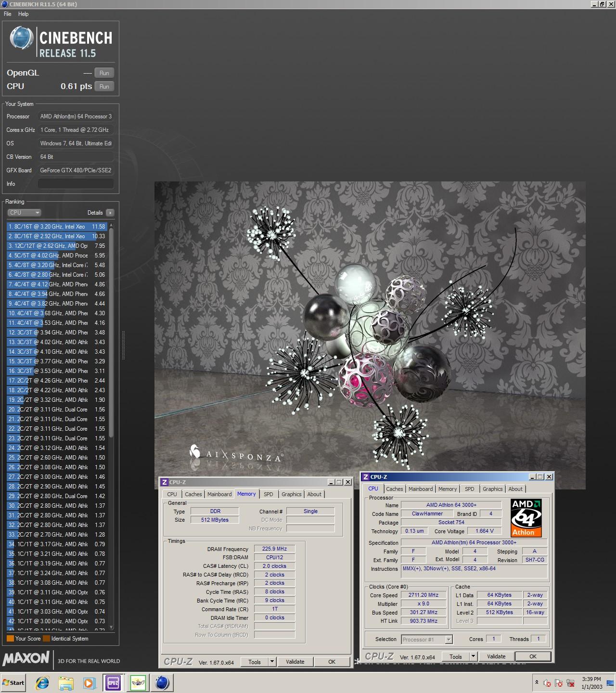This screenshot has height=693, width=616.
Task: Select ranking entry 17 scoring 2.44
Action: pyautogui.click(x=57, y=380)
